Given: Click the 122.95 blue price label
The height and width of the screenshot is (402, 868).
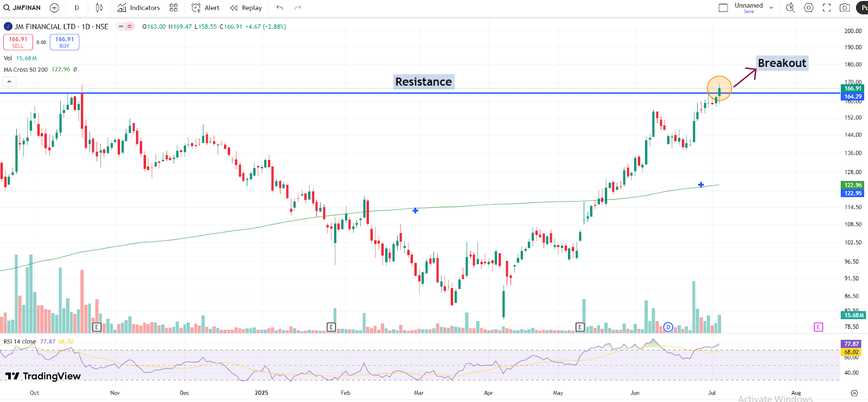Looking at the screenshot, I should [x=852, y=193].
